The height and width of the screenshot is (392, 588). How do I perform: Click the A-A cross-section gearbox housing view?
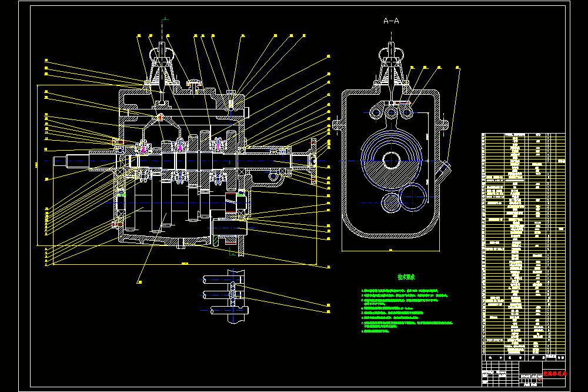(391, 141)
